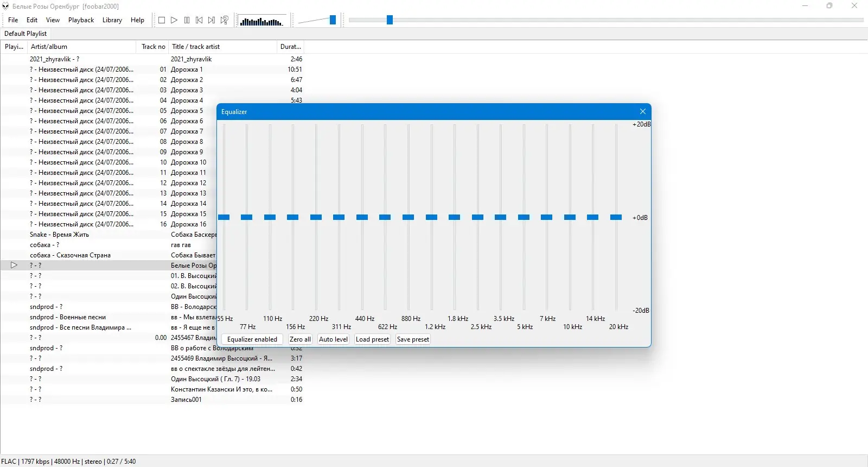Sort by the Artist/album column header
The height and width of the screenshot is (467, 868).
(x=81, y=47)
